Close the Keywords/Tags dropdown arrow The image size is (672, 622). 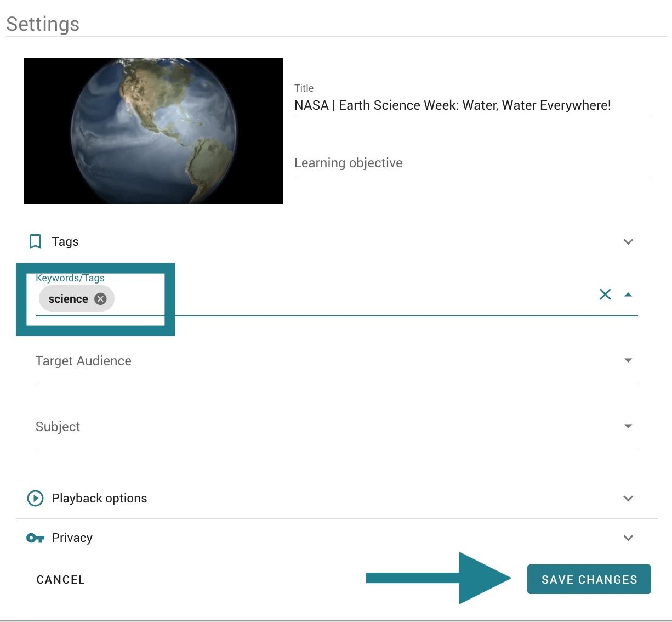point(628,295)
